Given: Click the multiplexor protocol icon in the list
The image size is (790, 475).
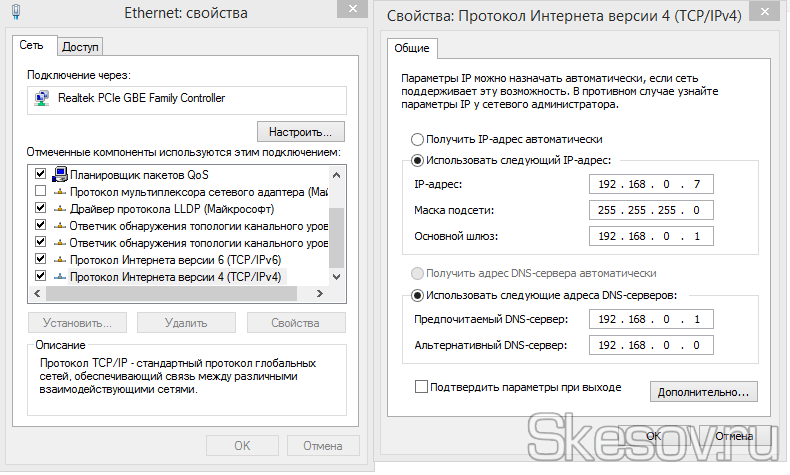Looking at the screenshot, I should click(59, 191).
